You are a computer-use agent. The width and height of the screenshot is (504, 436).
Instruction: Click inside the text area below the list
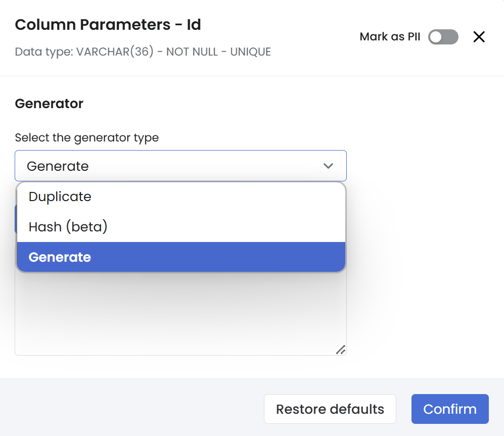[180, 318]
